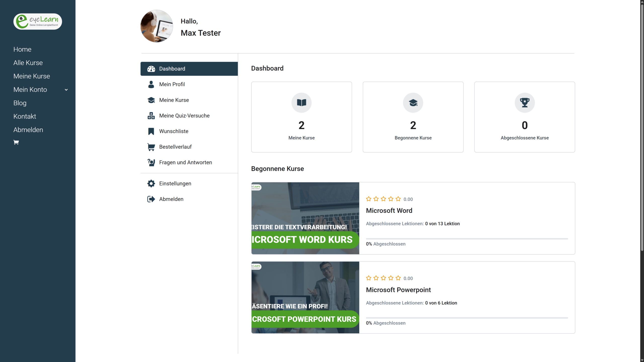Click the Mein Profil person icon
Image resolution: width=644 pixels, height=362 pixels.
(151, 84)
